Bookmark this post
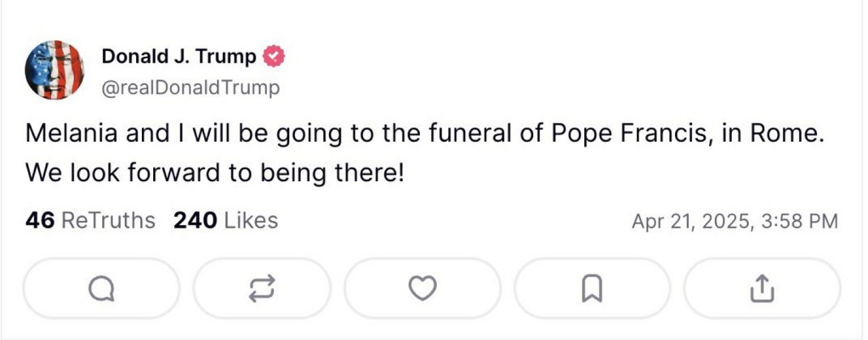The height and width of the screenshot is (340, 868). coord(592,289)
